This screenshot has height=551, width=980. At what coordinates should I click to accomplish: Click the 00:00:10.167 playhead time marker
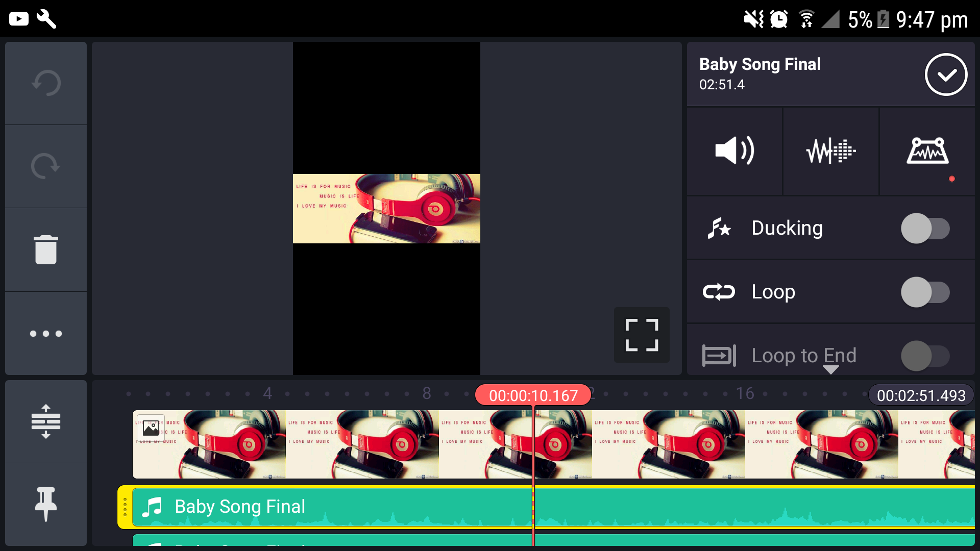coord(533,395)
